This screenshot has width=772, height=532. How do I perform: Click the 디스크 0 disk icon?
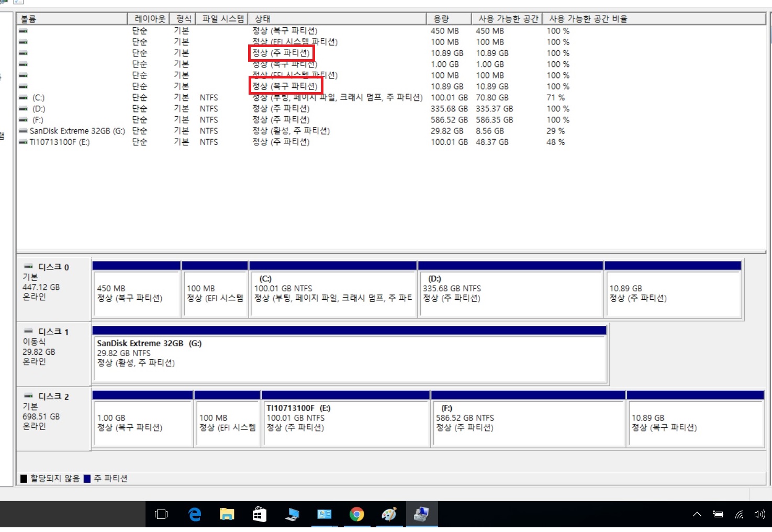point(29,266)
